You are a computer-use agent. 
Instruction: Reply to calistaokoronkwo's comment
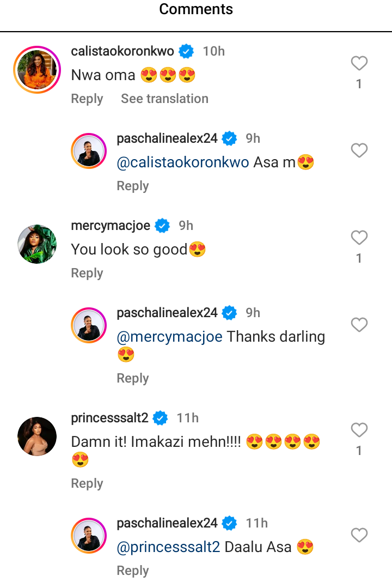coord(87,99)
